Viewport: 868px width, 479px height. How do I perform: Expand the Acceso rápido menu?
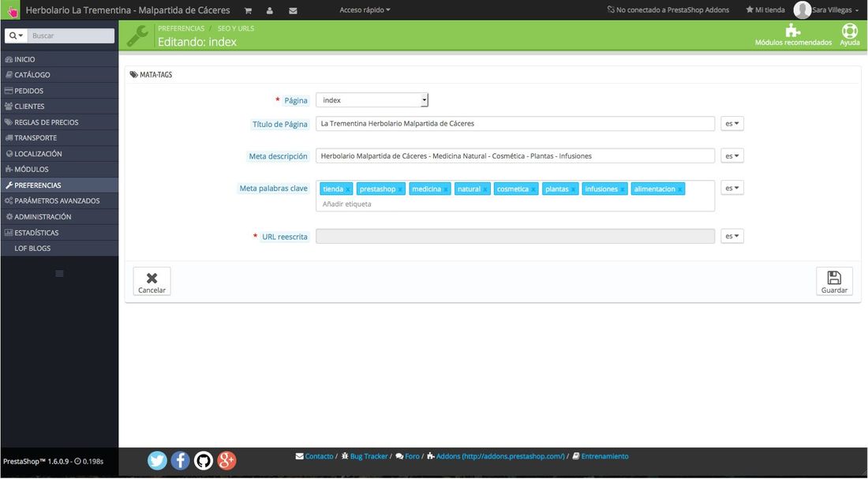click(365, 10)
